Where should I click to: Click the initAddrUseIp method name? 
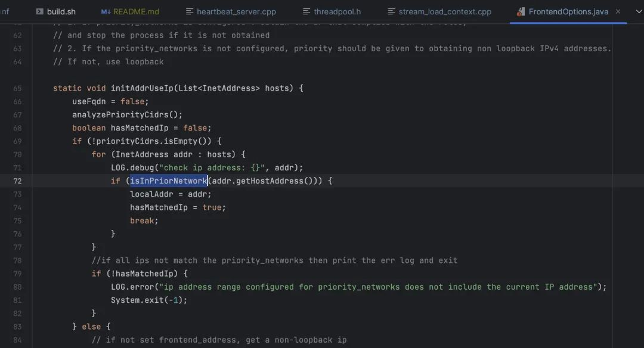pos(142,88)
